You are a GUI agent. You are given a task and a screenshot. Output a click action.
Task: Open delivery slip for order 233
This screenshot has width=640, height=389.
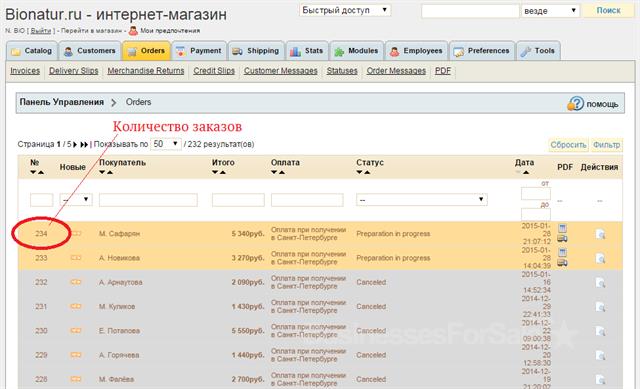coord(562,262)
